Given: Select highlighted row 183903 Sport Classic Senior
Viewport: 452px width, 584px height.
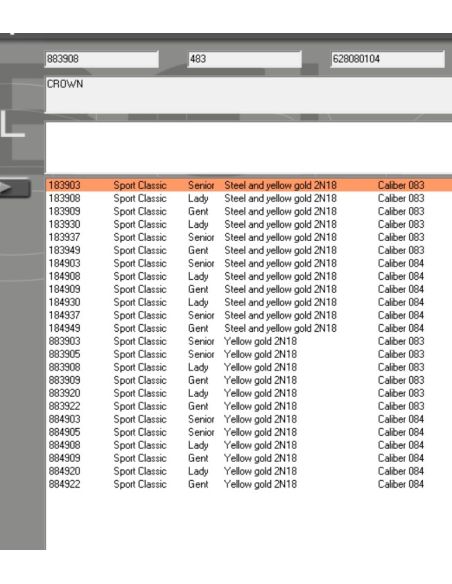Looking at the screenshot, I should point(249,185).
